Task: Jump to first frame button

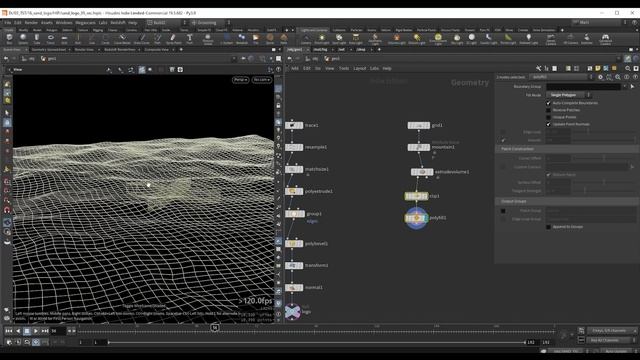Action: point(9,331)
